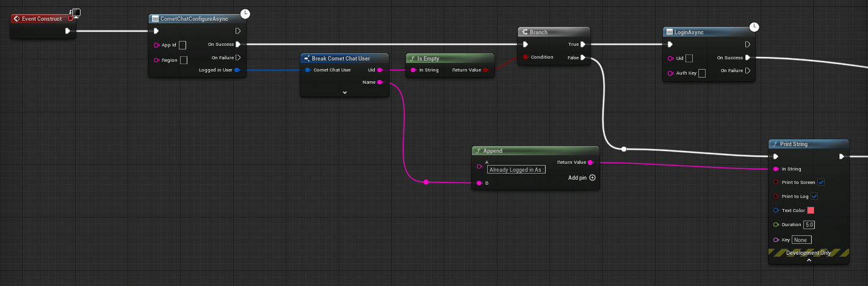Image resolution: width=868 pixels, height=286 pixels.
Task: Click the Branch input exec pin
Action: tap(525, 44)
